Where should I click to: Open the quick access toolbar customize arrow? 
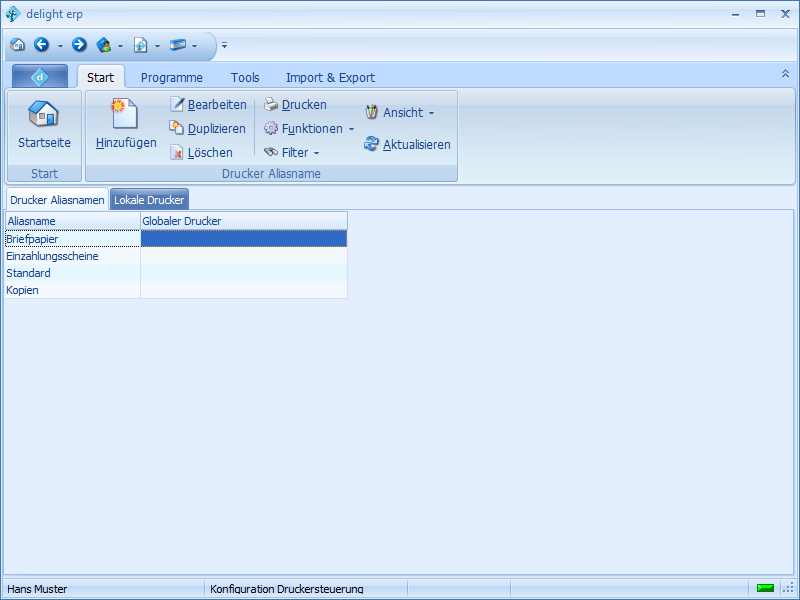pyautogui.click(x=225, y=45)
